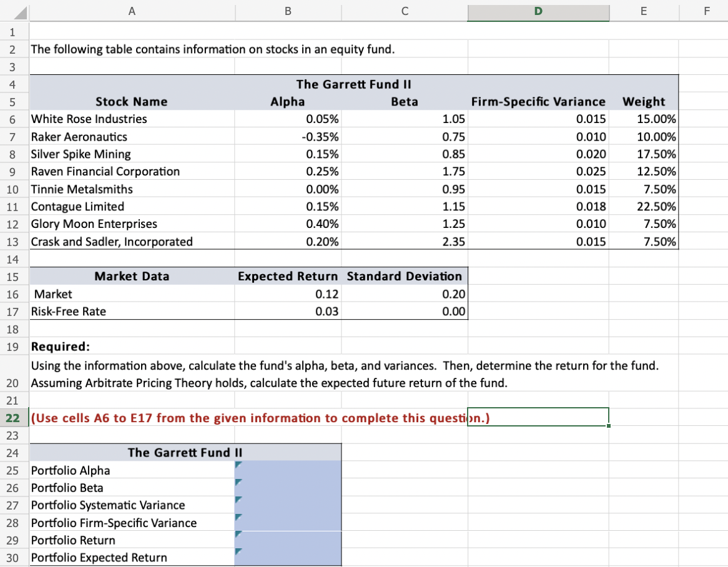Select Portfolio Systematic Variance answer cell
The width and height of the screenshot is (728, 567).
288,505
